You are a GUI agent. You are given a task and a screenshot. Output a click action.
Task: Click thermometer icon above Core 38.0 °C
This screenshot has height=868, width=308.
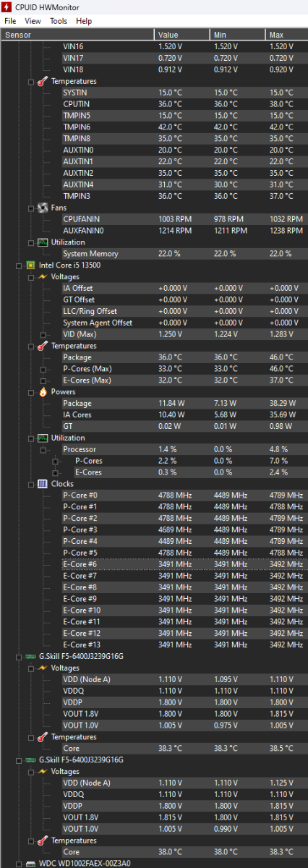tap(43, 841)
